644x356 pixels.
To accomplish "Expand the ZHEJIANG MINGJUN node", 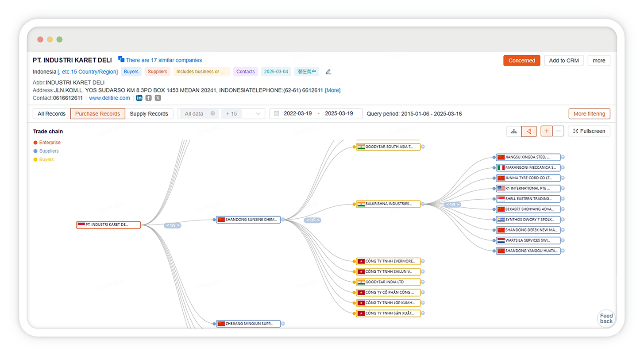I will tap(283, 324).
